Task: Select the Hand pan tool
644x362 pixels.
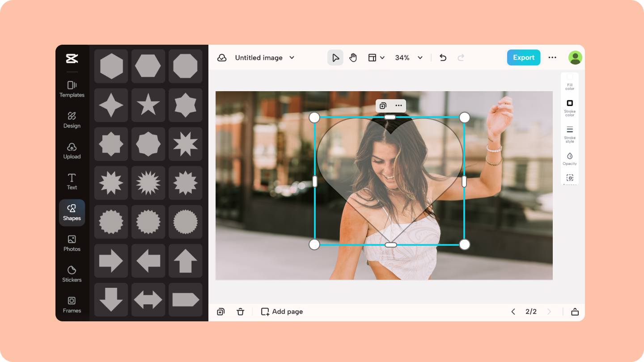Action: pyautogui.click(x=353, y=57)
